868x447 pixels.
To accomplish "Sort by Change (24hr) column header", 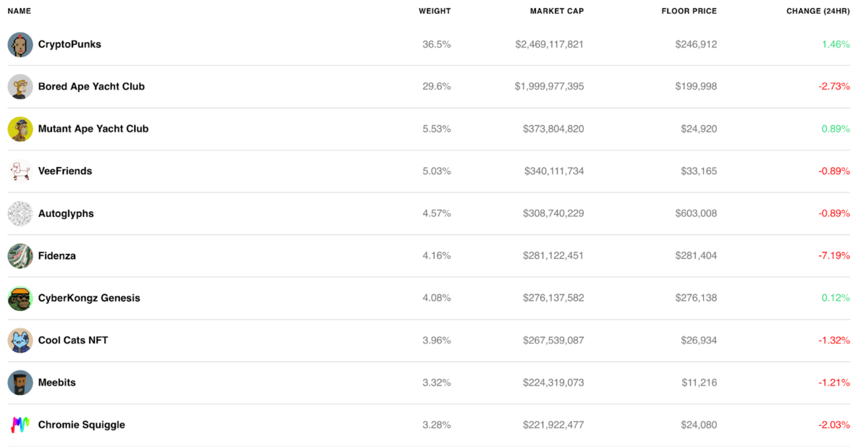I will (817, 12).
